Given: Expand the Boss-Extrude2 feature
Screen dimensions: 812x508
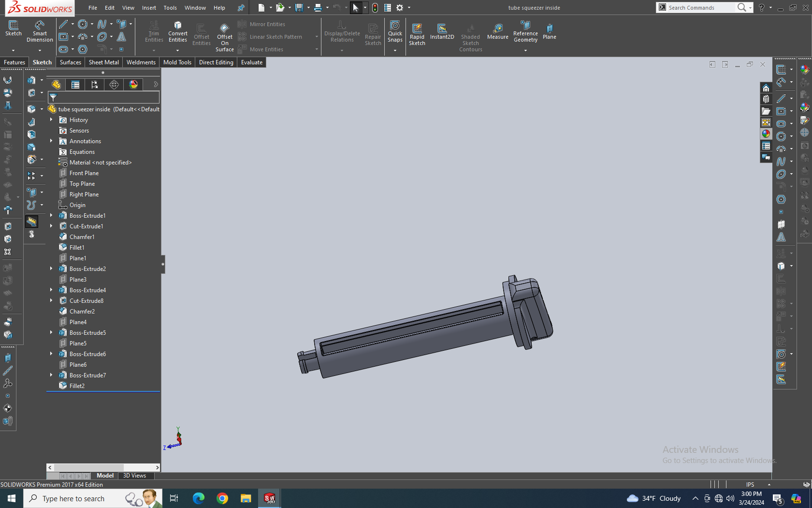Looking at the screenshot, I should [51, 269].
